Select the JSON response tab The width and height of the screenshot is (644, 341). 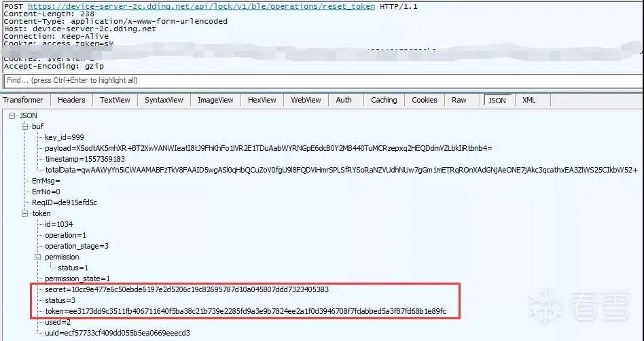point(497,101)
